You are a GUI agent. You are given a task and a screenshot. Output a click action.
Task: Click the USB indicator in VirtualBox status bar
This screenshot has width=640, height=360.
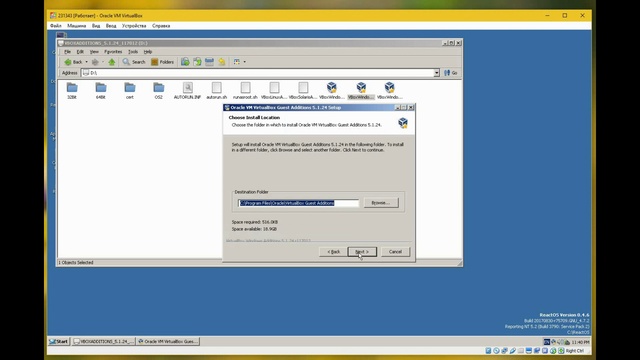513,351
